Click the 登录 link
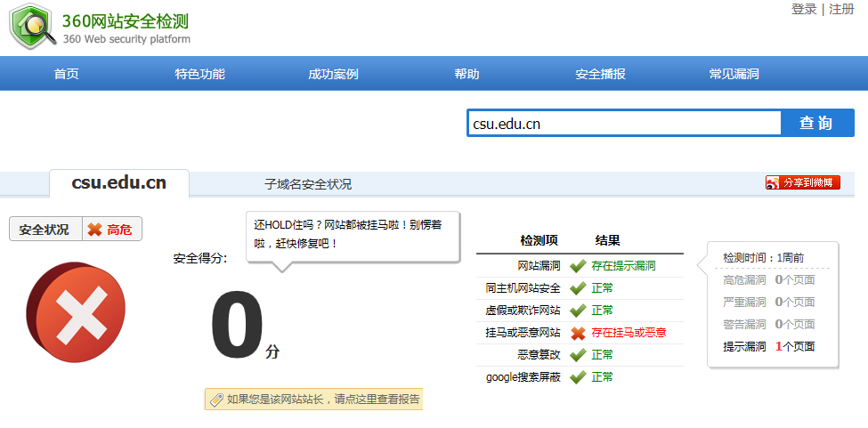This screenshot has width=868, height=428. click(804, 9)
